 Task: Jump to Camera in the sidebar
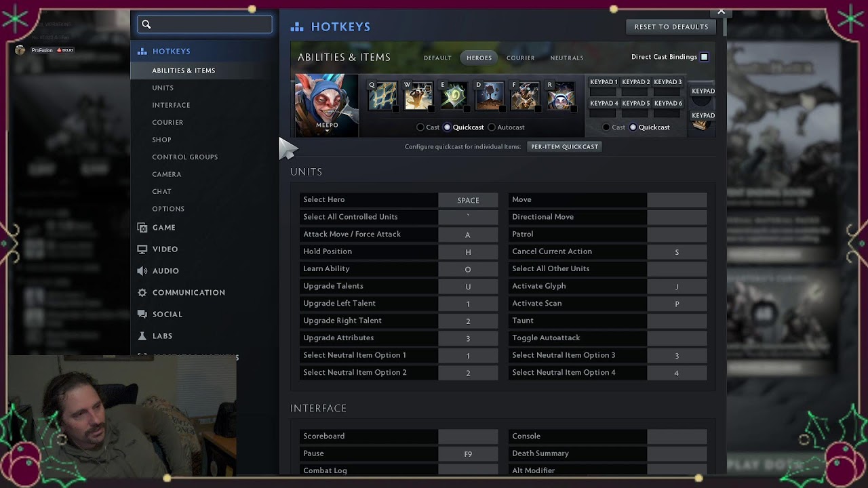(x=166, y=174)
